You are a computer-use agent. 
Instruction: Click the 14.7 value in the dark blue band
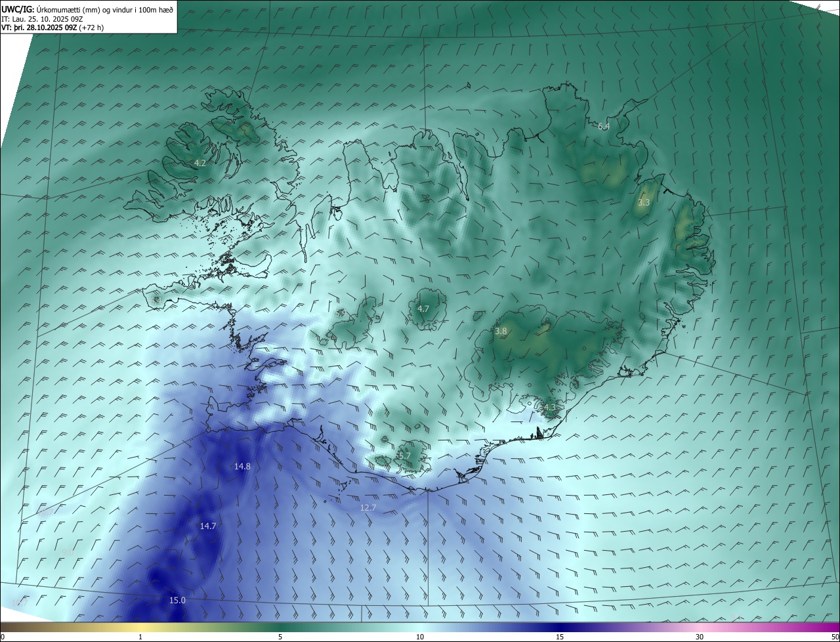point(208,526)
